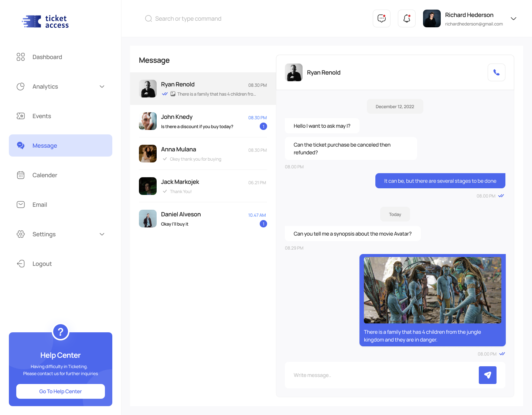Call Ryan Renold with phone button

(x=497, y=72)
